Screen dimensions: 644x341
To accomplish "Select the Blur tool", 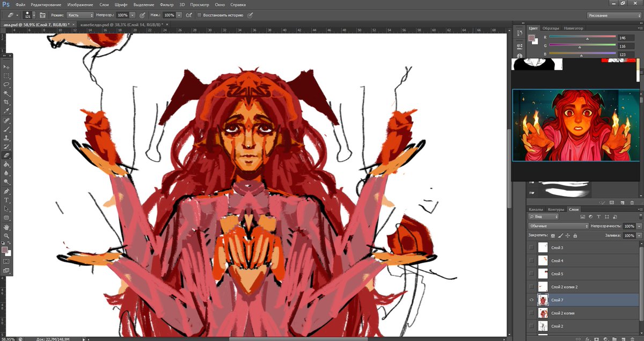I will click(x=6, y=173).
